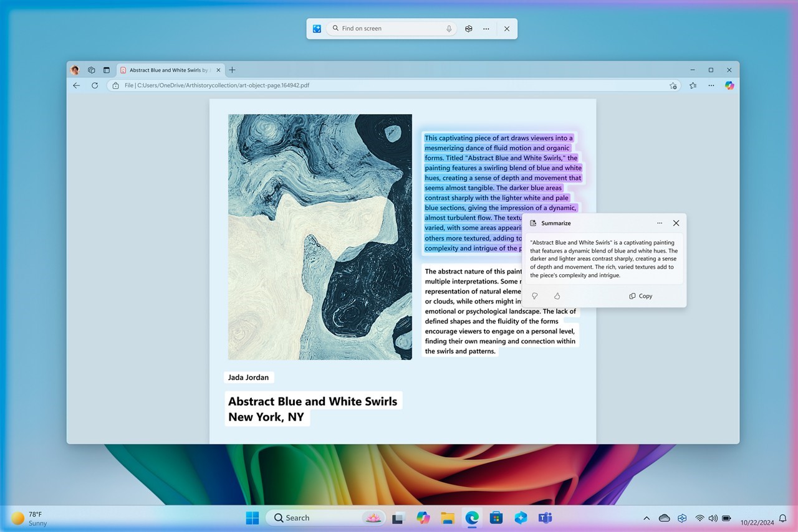Click the browser Refresh button
The width and height of the screenshot is (798, 532).
coord(95,85)
